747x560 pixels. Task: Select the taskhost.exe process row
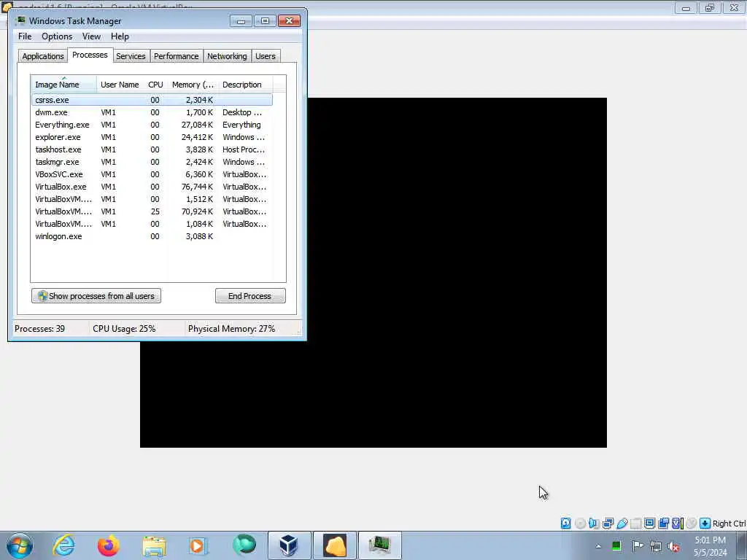pos(152,149)
